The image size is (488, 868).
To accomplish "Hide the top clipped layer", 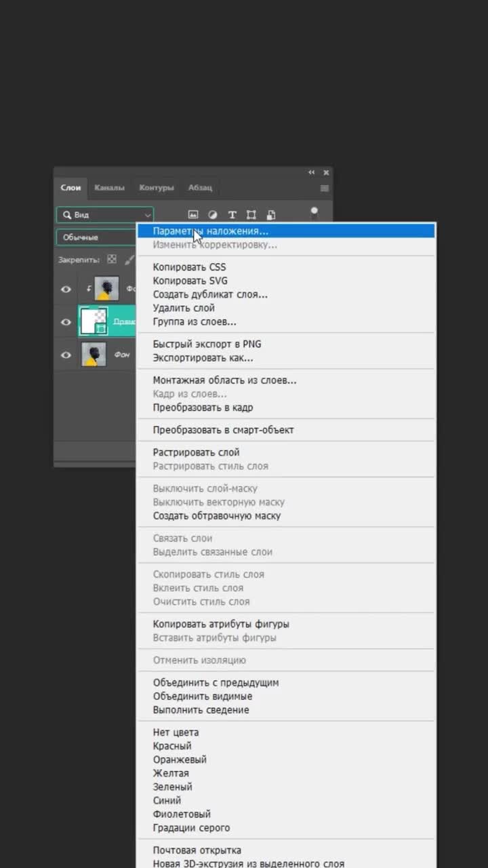I will pos(66,289).
